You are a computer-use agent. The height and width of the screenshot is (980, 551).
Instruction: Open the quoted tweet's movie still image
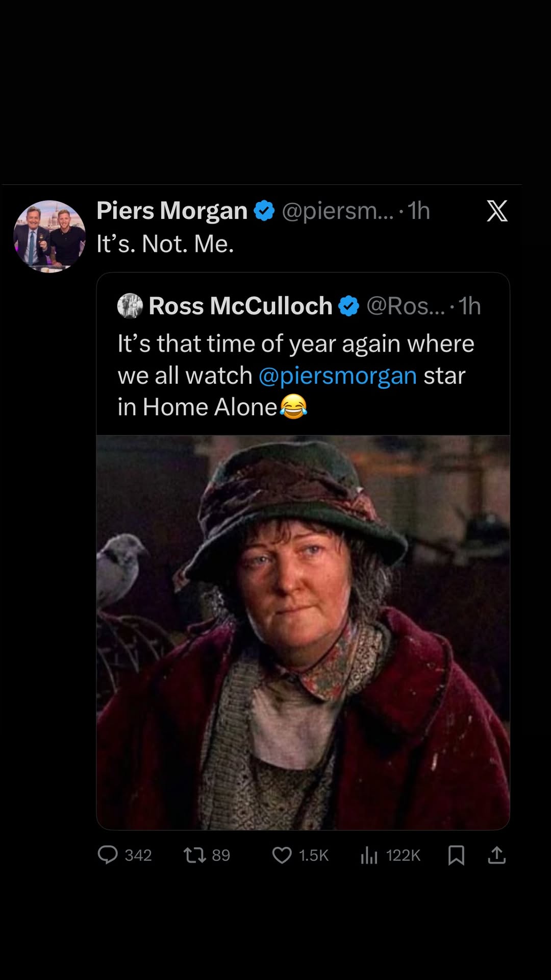point(303,632)
